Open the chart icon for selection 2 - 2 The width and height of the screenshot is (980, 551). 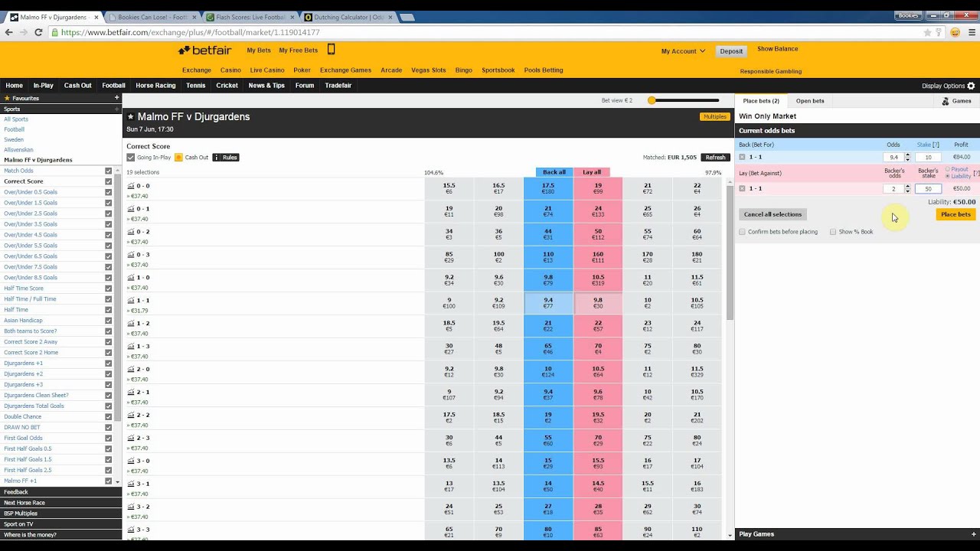click(x=130, y=416)
